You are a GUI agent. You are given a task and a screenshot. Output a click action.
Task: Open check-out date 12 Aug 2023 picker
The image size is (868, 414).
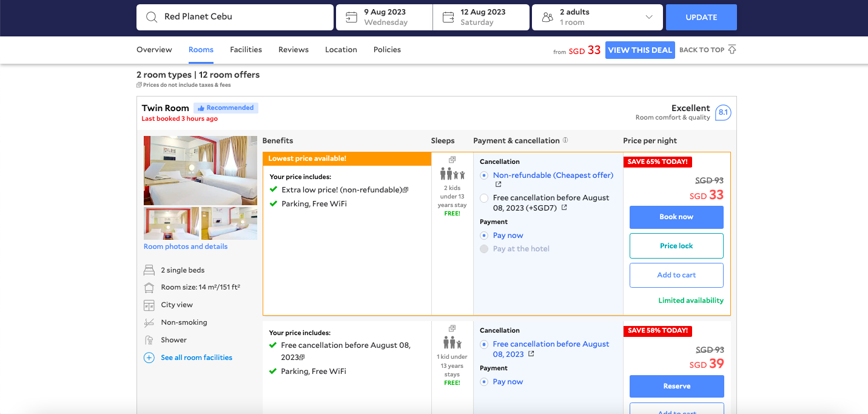click(482, 17)
